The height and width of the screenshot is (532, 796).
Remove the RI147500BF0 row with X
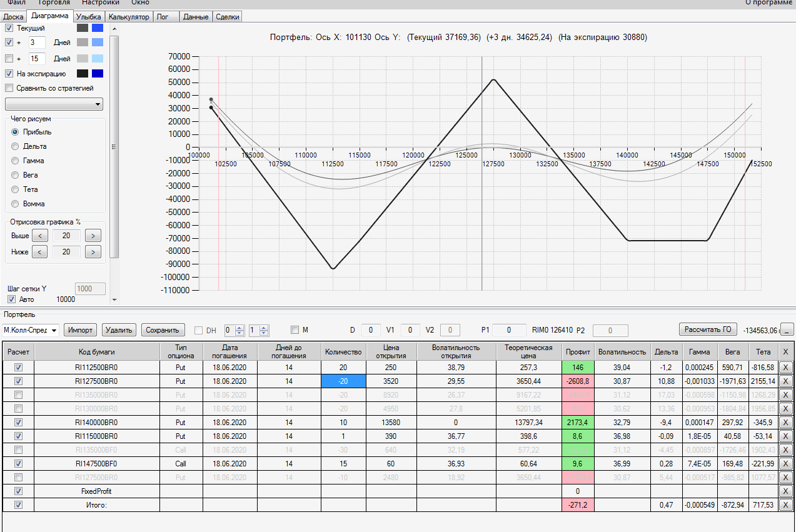(x=785, y=464)
